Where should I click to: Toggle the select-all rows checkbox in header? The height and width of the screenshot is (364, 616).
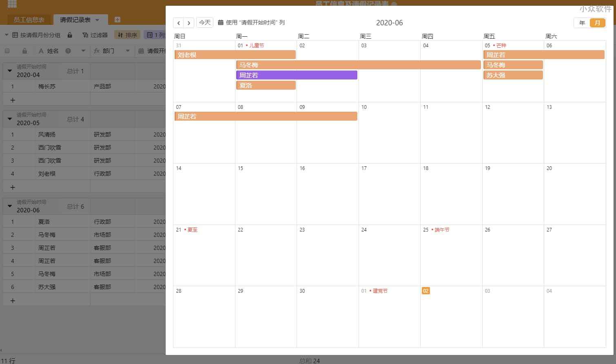(7, 51)
